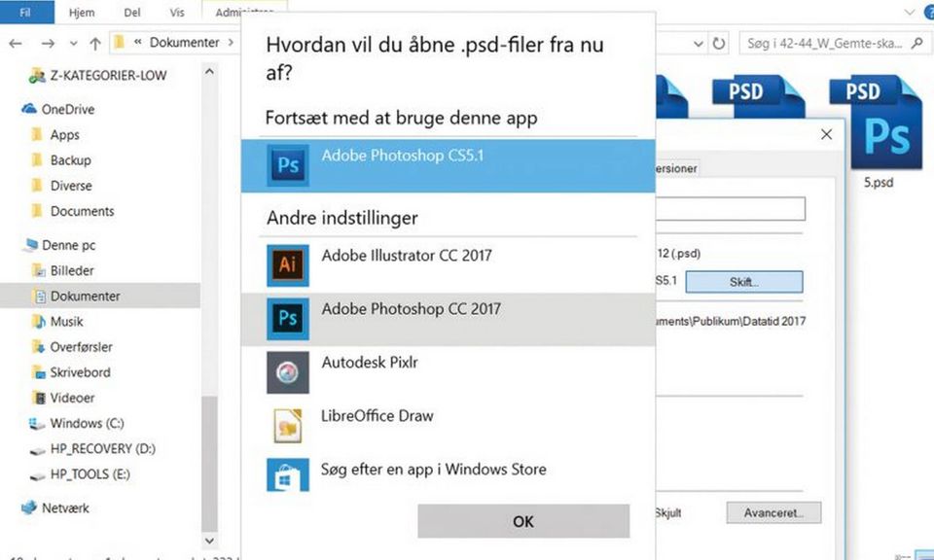Navigate back with the back arrow
This screenshot has width=934, height=560.
tap(17, 44)
